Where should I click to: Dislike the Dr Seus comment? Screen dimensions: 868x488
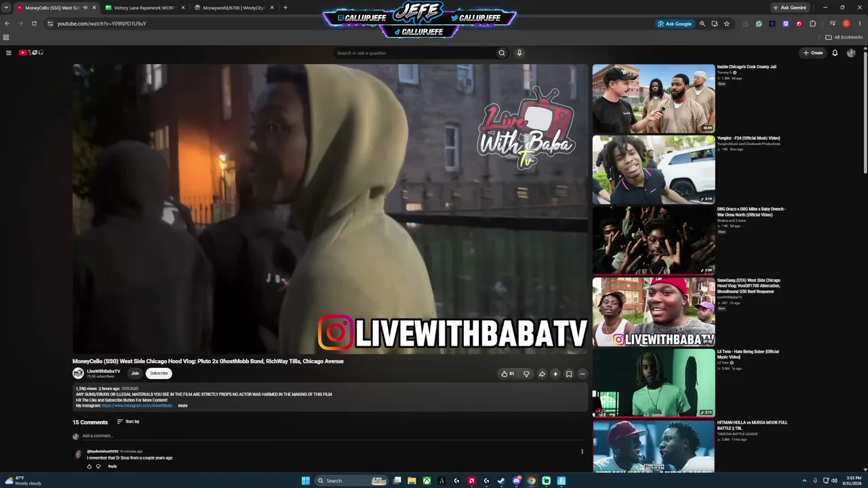tap(98, 466)
